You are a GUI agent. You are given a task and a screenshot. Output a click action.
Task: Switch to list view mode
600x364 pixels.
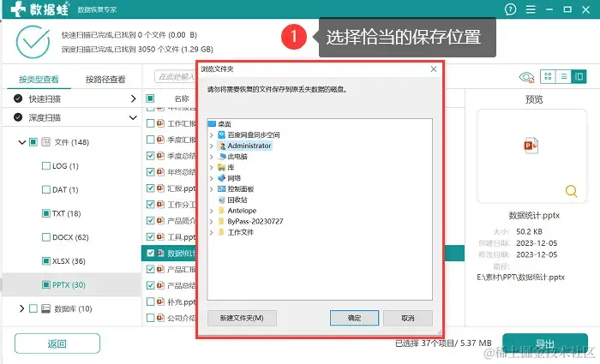[563, 76]
